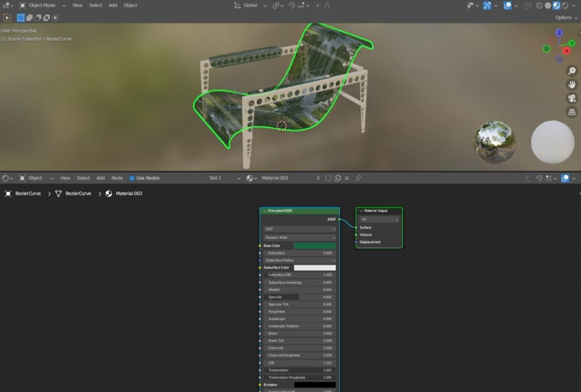The width and height of the screenshot is (581, 392).
Task: Expand the GGX distribution dropdown
Action: [x=300, y=229]
